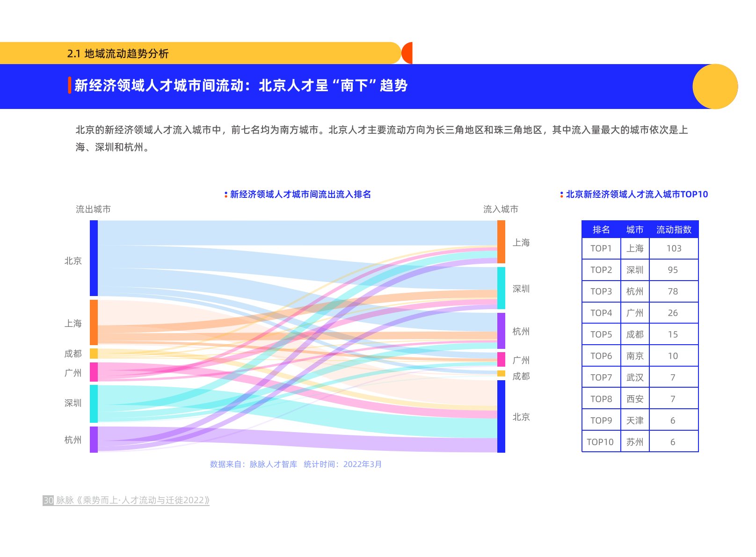Select the blue 北京 inflow node bar
The height and width of the screenshot is (557, 756).
501,416
